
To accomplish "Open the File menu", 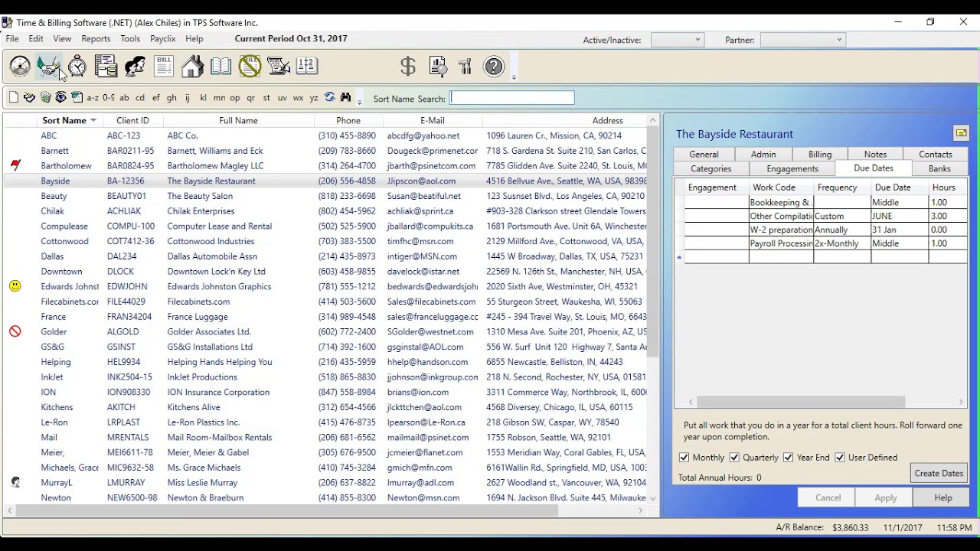I will (x=12, y=39).
